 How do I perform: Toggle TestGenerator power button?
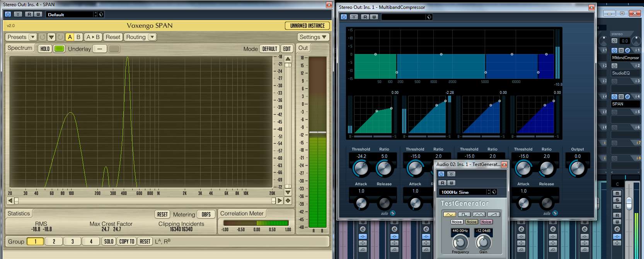point(441,174)
